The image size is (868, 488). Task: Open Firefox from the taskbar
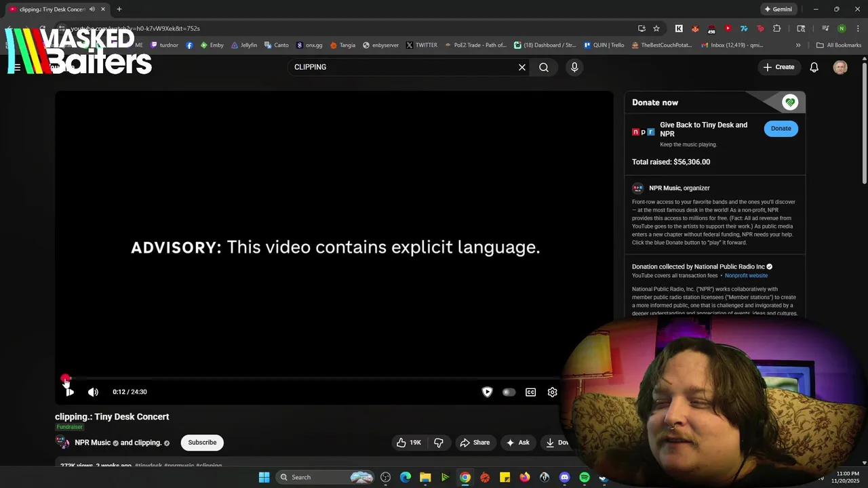coord(525,477)
